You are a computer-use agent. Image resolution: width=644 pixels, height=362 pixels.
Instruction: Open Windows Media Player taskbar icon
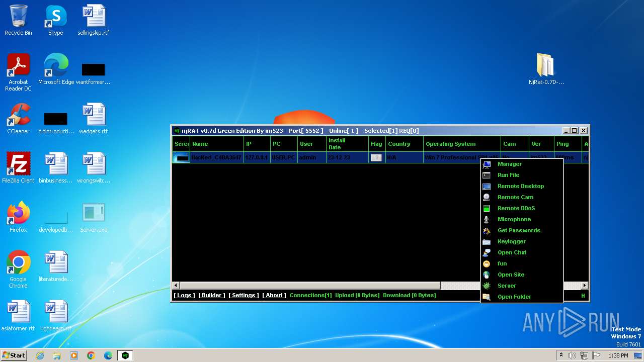(74, 355)
